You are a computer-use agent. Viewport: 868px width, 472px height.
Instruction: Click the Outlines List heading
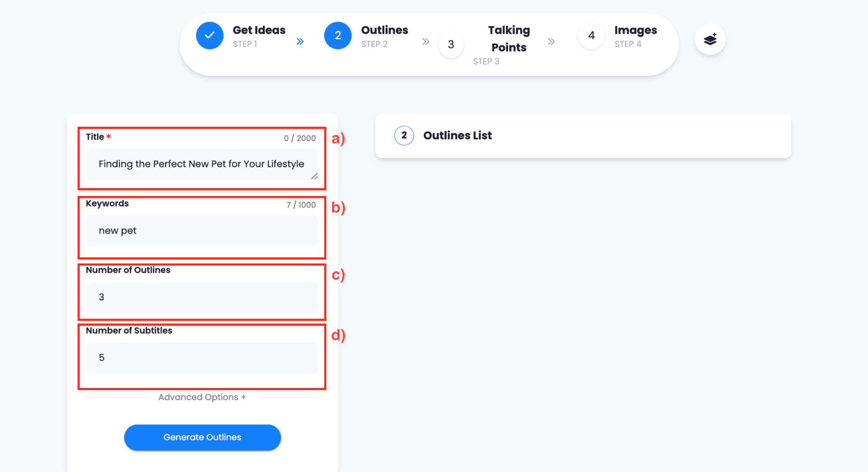point(457,136)
